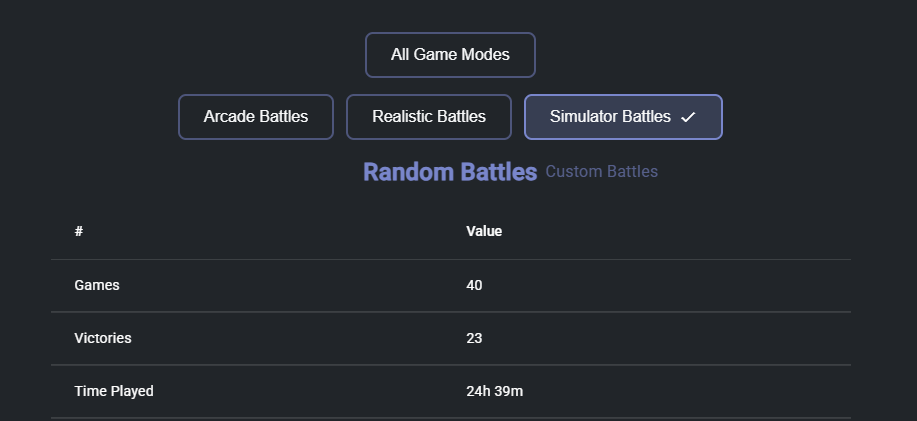Deselect the Simulator Battles filter button
917x421 pixels.
pos(610,117)
